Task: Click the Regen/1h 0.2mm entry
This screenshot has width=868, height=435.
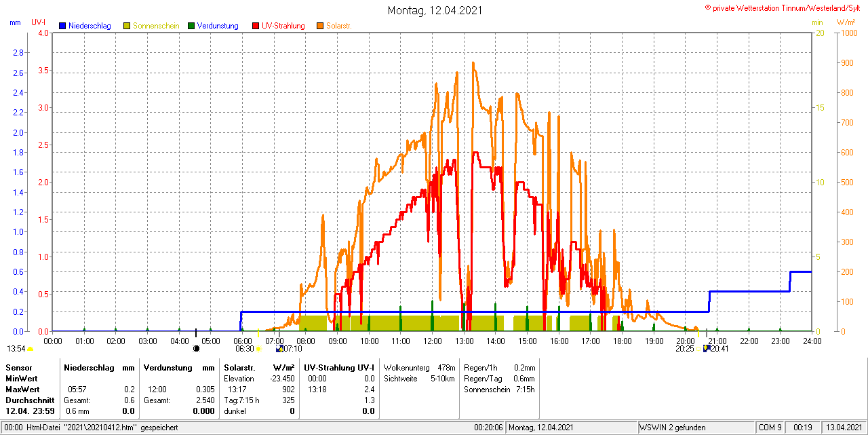Action: pyautogui.click(x=499, y=367)
